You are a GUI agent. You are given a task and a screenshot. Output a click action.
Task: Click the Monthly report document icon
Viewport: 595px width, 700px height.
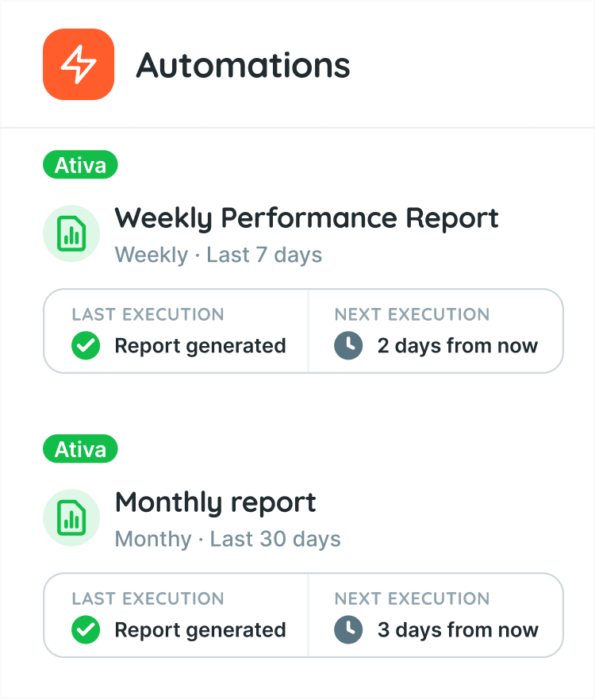pos(71,518)
